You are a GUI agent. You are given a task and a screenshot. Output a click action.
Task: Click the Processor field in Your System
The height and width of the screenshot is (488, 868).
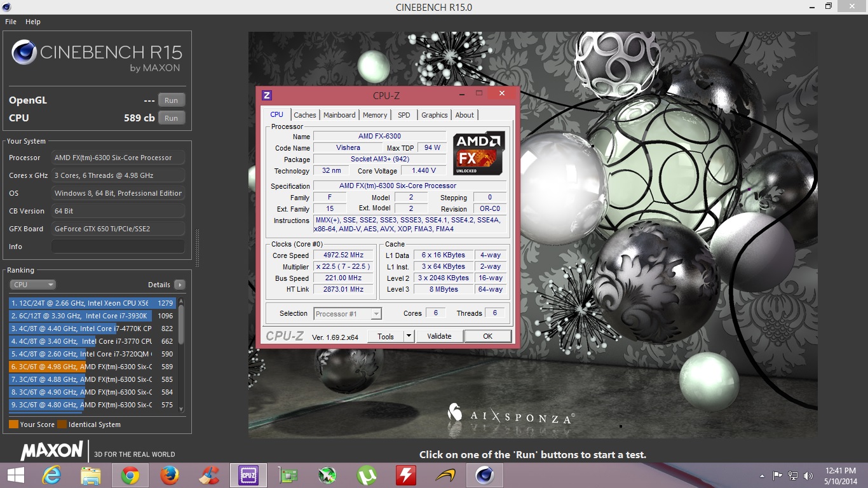118,158
